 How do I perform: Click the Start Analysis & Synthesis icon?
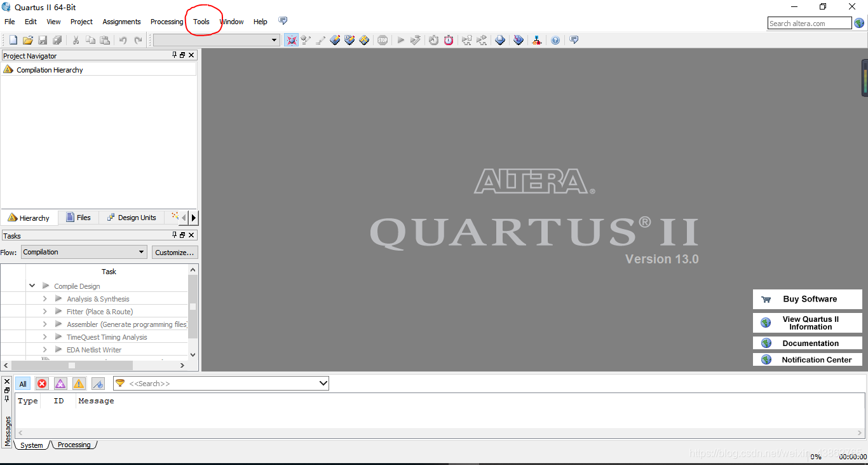[x=416, y=40]
